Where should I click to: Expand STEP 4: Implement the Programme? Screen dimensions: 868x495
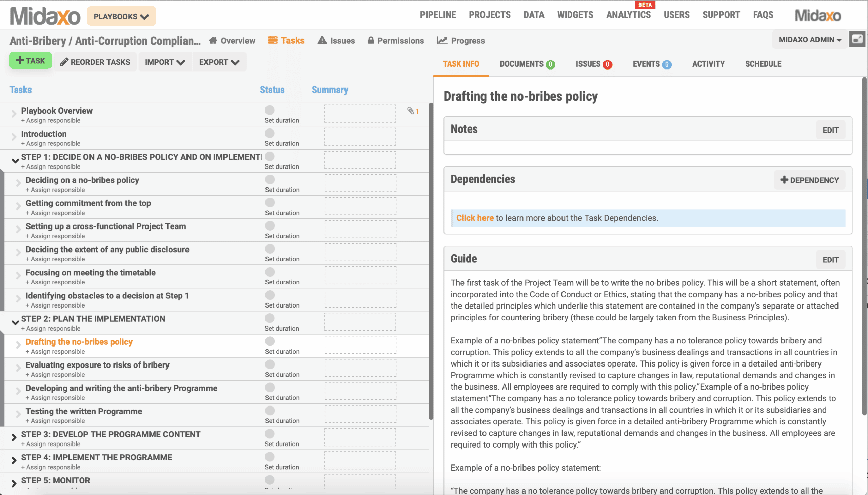click(14, 460)
